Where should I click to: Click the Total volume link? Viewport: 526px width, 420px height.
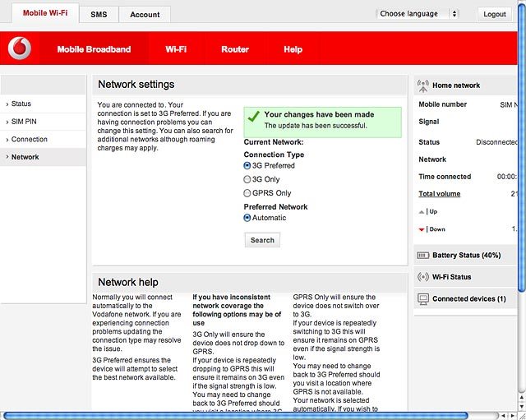[439, 194]
